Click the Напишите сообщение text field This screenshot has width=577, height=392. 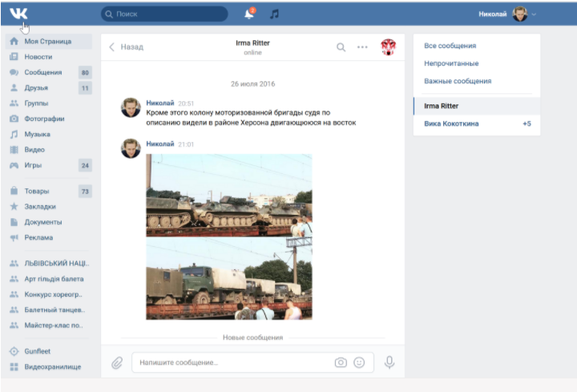coord(232,362)
